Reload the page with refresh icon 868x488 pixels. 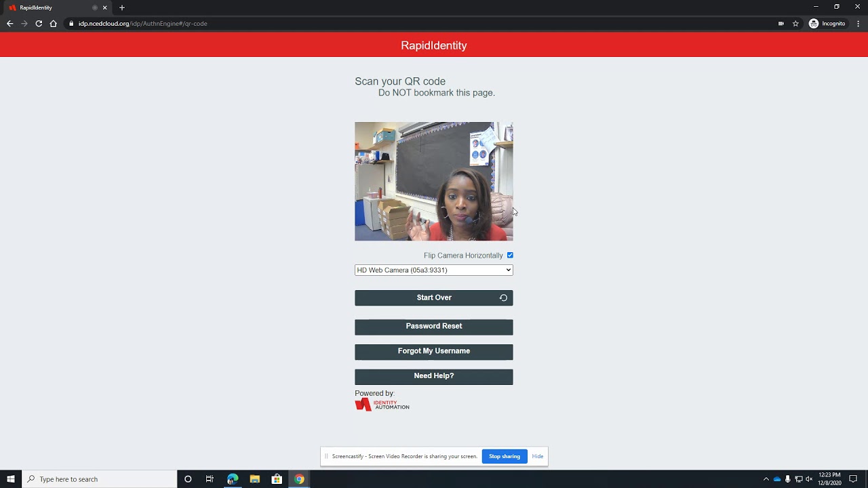click(39, 23)
